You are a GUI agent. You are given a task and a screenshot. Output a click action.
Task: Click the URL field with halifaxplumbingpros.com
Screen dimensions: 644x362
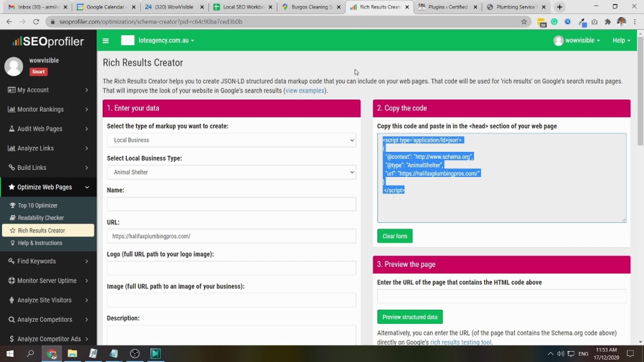pos(231,236)
